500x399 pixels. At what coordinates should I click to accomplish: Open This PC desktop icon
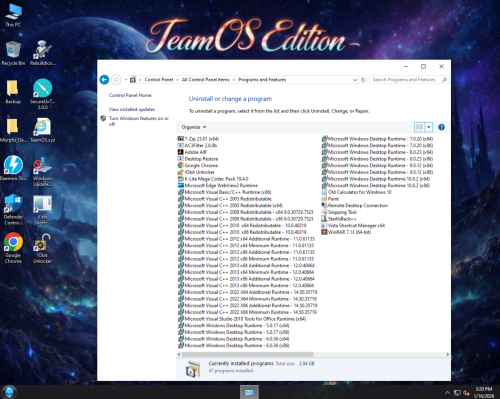click(x=13, y=15)
